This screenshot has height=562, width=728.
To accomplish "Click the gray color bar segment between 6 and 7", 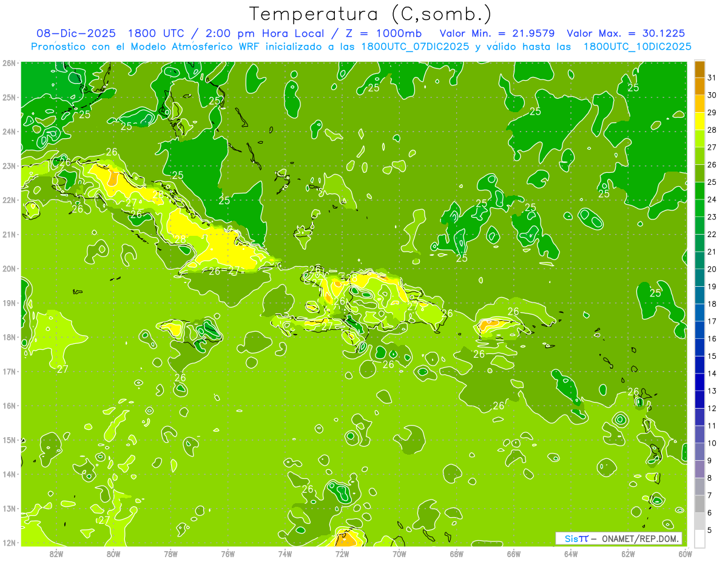I will click(699, 504).
